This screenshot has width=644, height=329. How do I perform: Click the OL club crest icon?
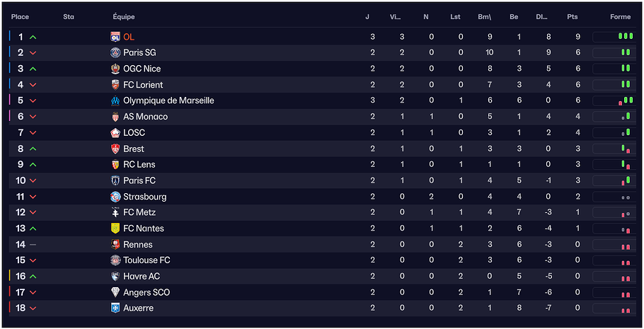(115, 37)
